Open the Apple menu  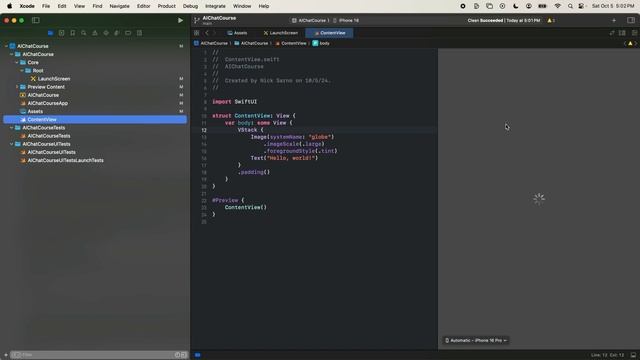(x=9, y=6)
